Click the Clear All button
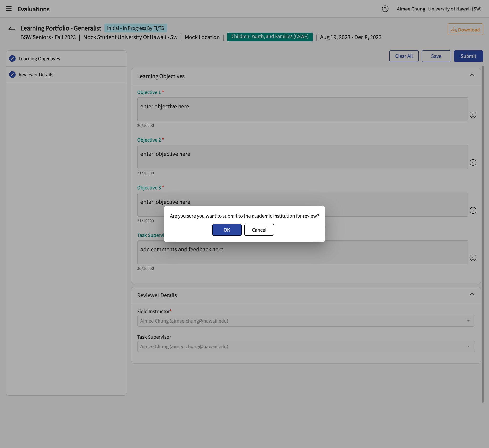The image size is (489, 448). pos(404,56)
